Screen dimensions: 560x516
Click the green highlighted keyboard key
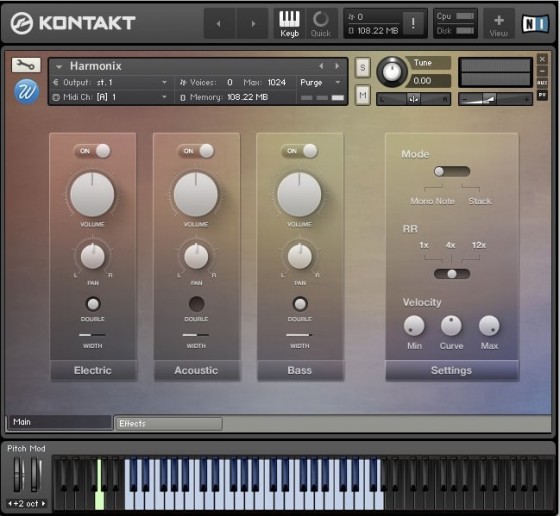(x=100, y=500)
